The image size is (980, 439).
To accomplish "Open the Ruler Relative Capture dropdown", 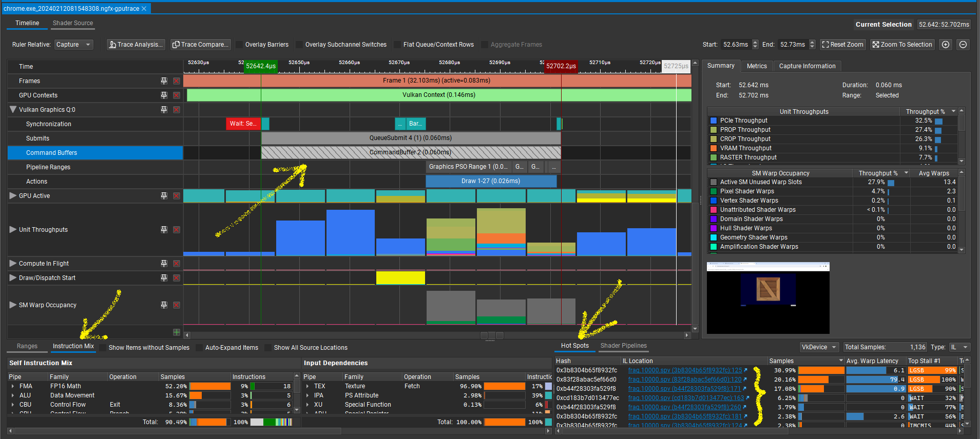I will coord(74,45).
